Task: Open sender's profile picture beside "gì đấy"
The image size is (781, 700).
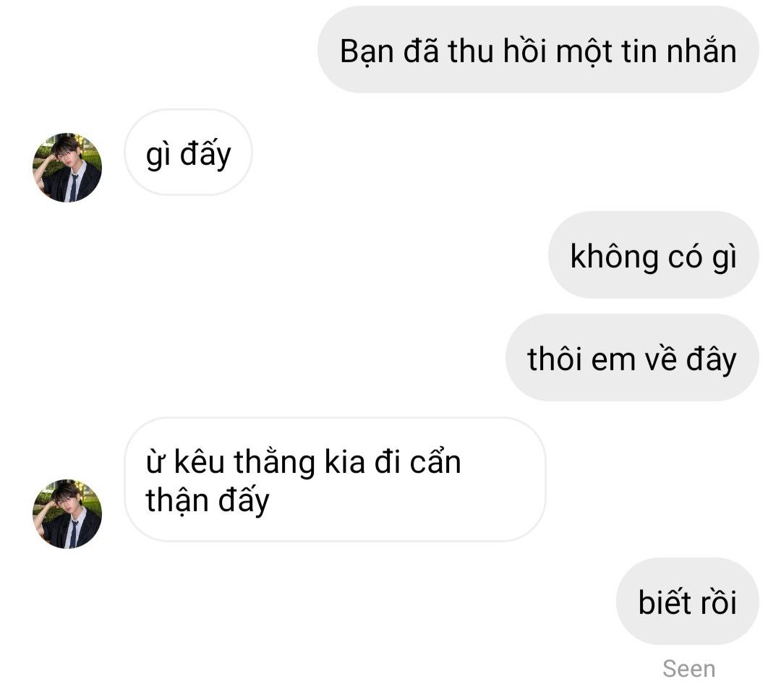Action: coord(67,167)
